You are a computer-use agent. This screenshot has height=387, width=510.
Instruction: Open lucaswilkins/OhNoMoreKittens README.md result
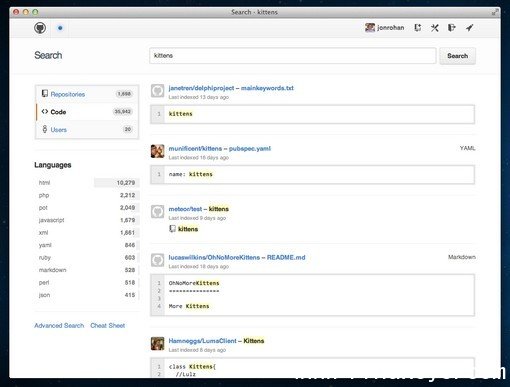point(237,257)
